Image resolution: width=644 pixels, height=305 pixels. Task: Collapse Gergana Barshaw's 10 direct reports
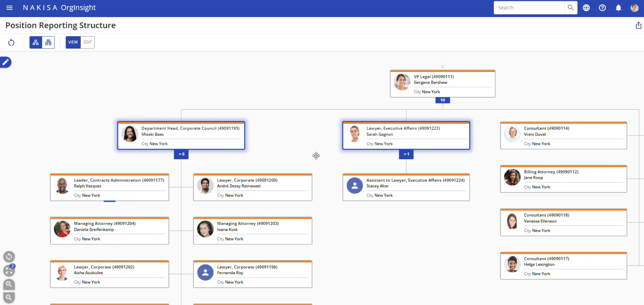[x=442, y=100]
